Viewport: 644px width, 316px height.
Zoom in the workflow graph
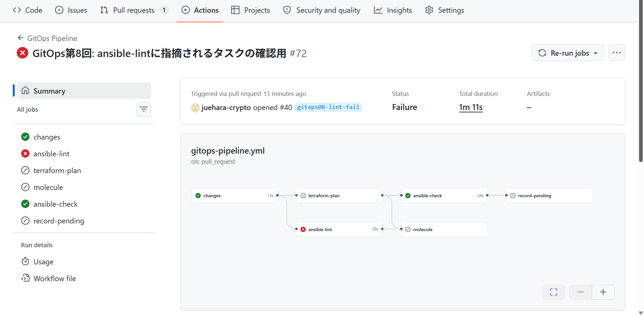tap(603, 292)
